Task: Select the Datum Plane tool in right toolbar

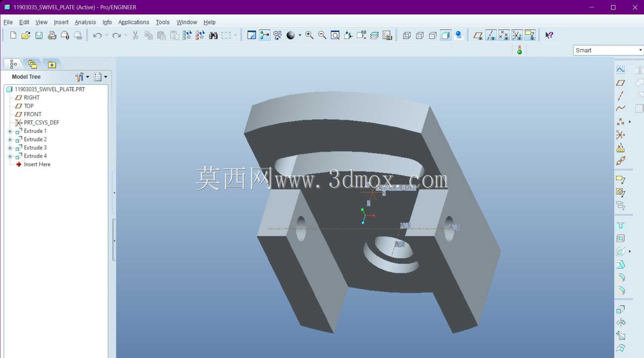Action: coord(621,83)
